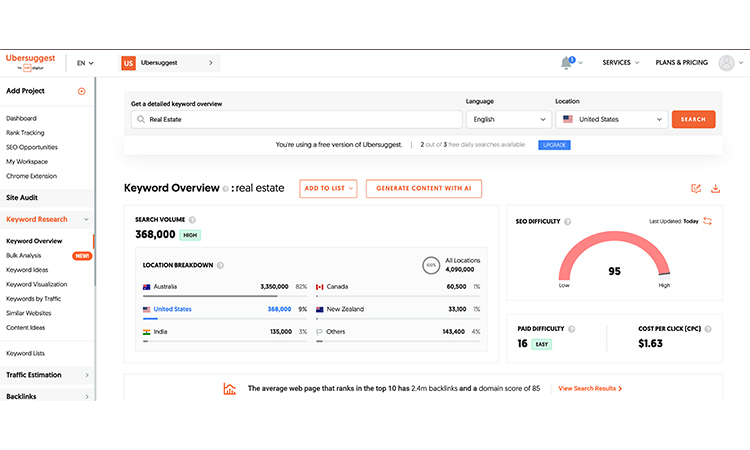Viewport: 750px width, 450px height.
Task: Click the backlinks chart icon
Action: 230,388
